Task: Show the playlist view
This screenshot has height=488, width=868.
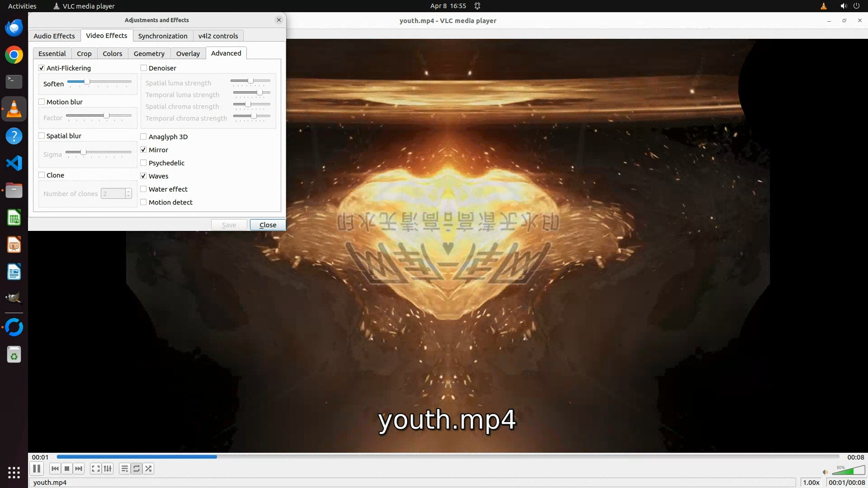Action: (x=125, y=469)
